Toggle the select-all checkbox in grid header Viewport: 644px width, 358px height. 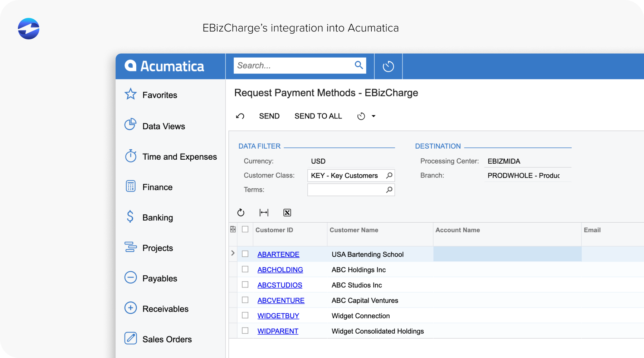245,230
